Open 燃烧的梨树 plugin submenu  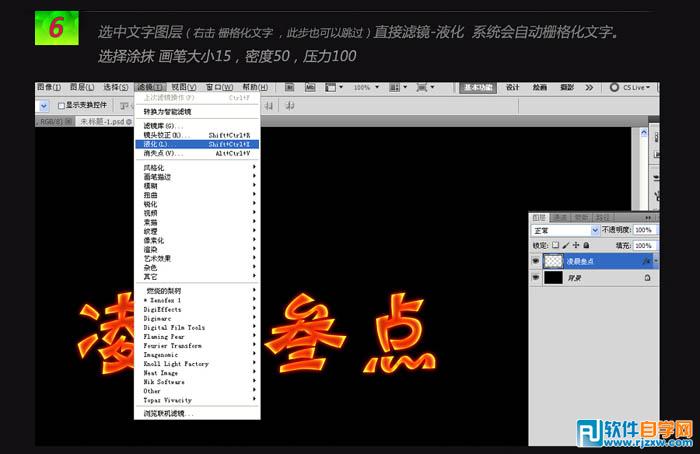(x=198, y=291)
